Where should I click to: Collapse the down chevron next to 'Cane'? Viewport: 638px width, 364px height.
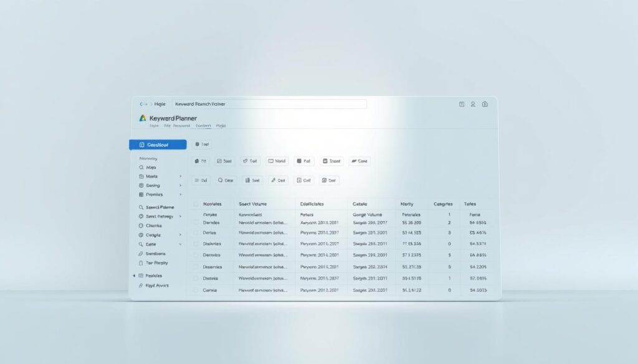(180, 244)
